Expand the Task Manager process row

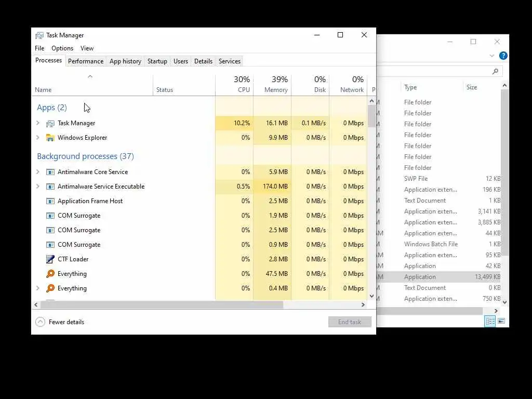37,123
